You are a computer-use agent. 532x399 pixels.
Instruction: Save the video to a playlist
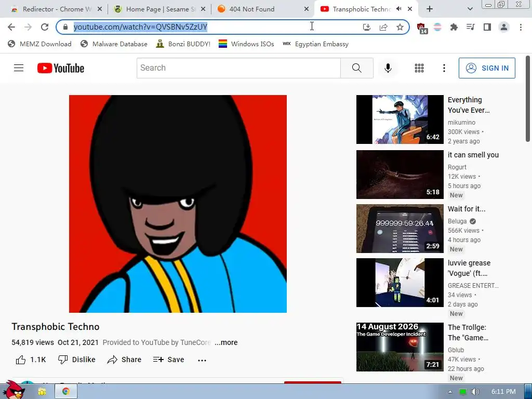click(x=169, y=360)
